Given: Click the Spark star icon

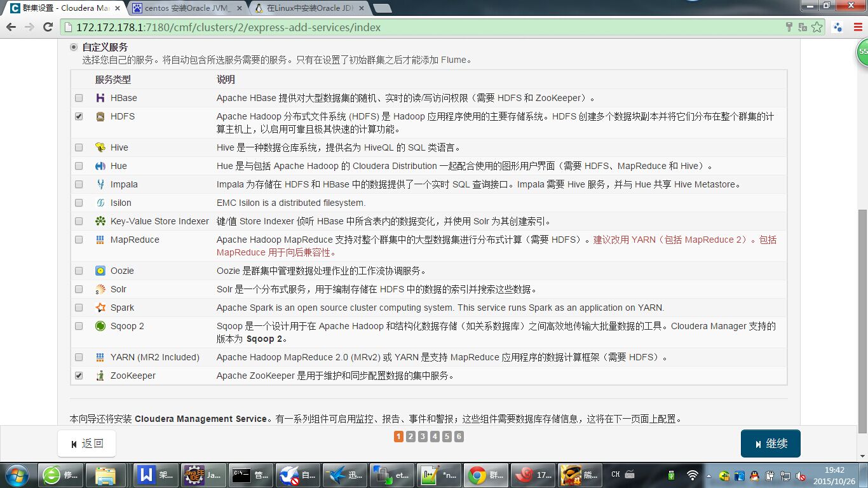Looking at the screenshot, I should click(x=100, y=308).
